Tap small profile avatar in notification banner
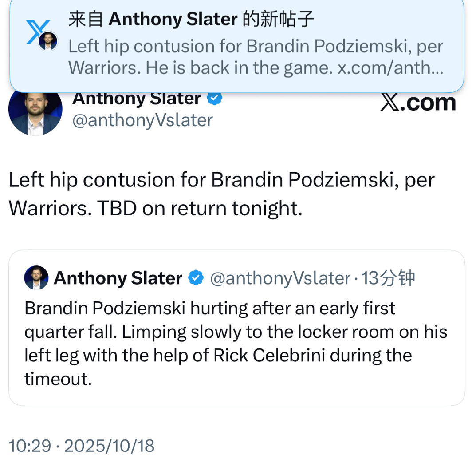The width and height of the screenshot is (476, 471). click(x=47, y=42)
